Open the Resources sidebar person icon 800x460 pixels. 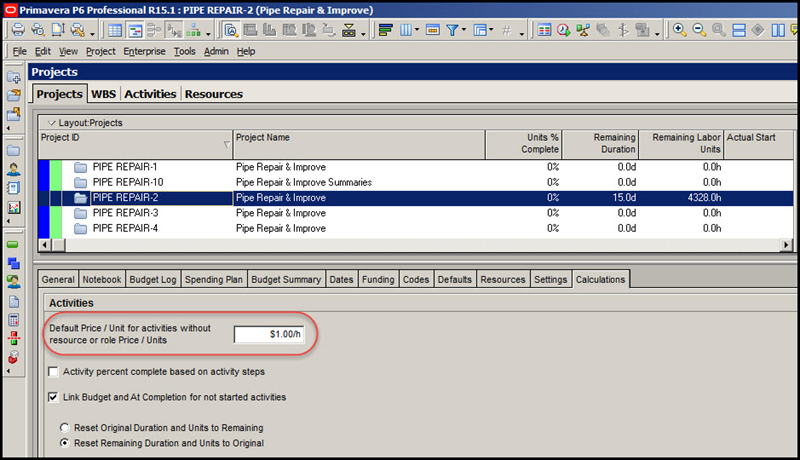click(14, 169)
